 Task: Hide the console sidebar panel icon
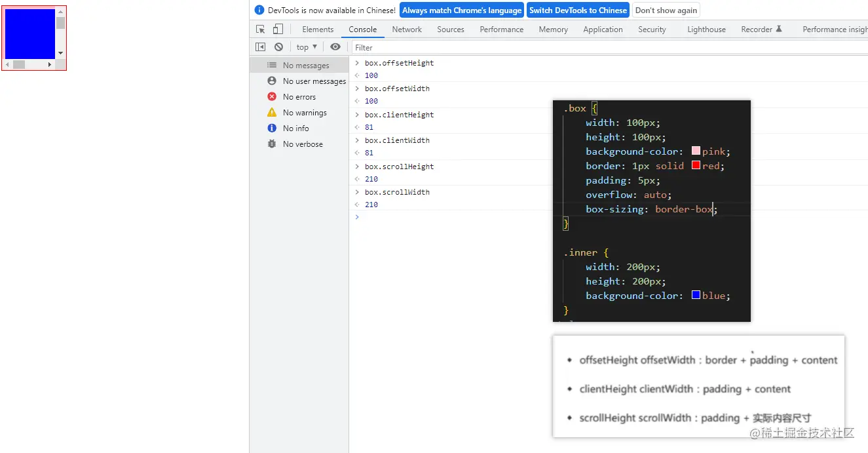click(260, 47)
